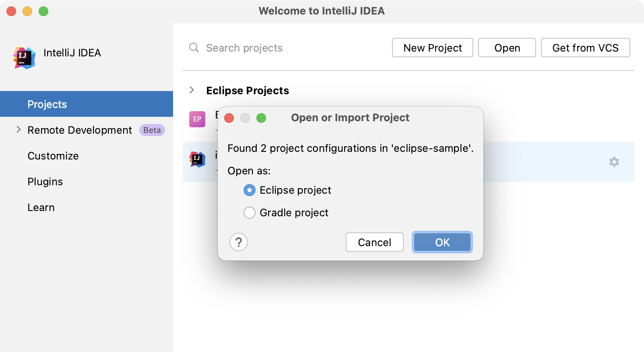Image resolution: width=644 pixels, height=352 pixels.
Task: Open the Learn section
Action: coord(41,207)
